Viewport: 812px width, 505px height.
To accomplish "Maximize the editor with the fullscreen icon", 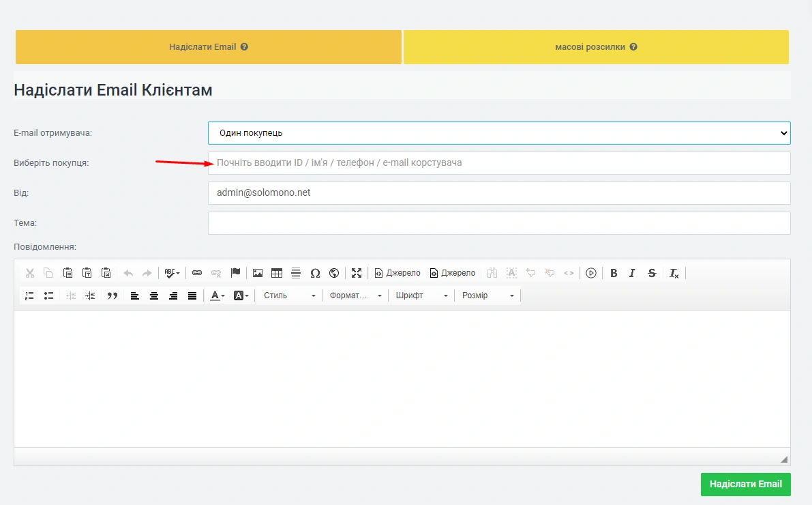I will pyautogui.click(x=357, y=273).
